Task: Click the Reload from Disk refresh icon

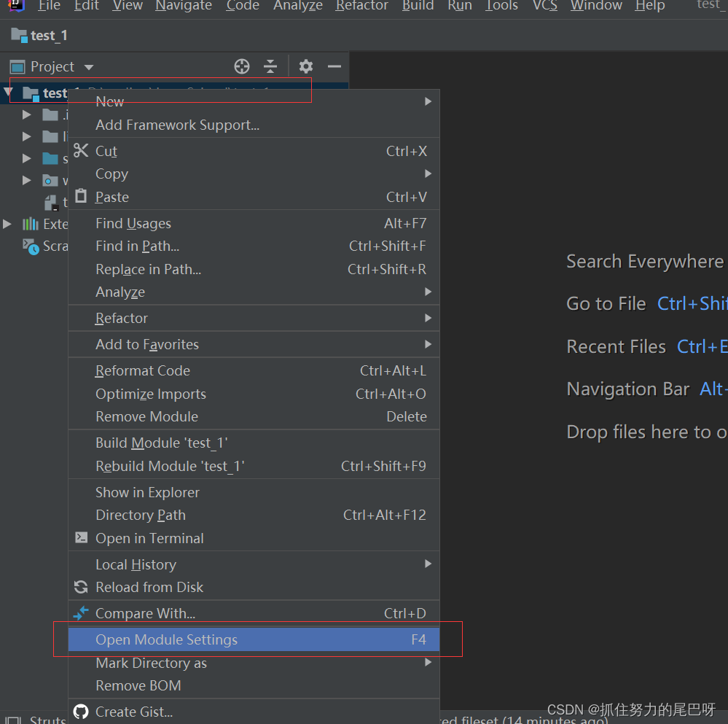Action: point(81,587)
